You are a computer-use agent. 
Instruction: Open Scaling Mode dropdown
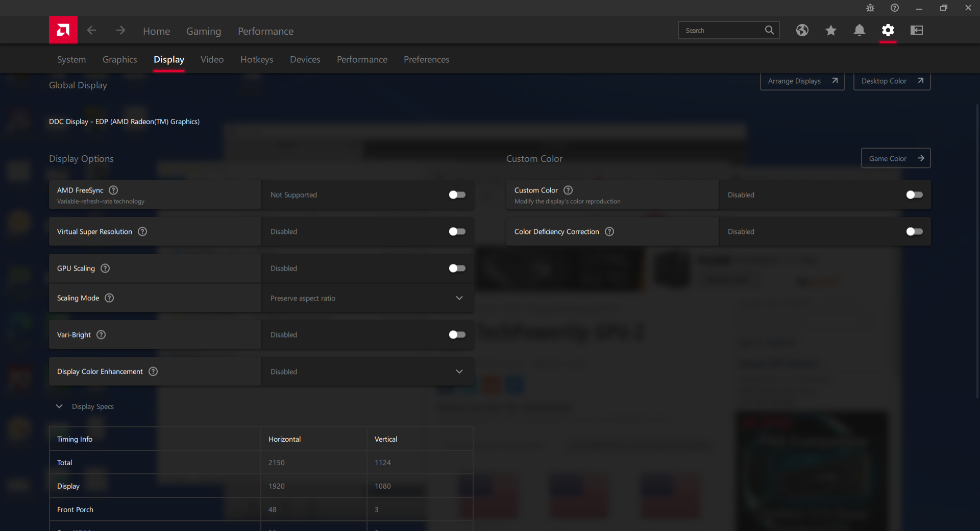point(367,298)
